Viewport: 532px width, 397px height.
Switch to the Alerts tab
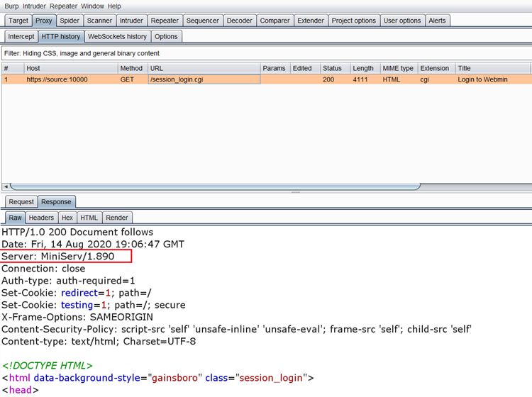(437, 21)
